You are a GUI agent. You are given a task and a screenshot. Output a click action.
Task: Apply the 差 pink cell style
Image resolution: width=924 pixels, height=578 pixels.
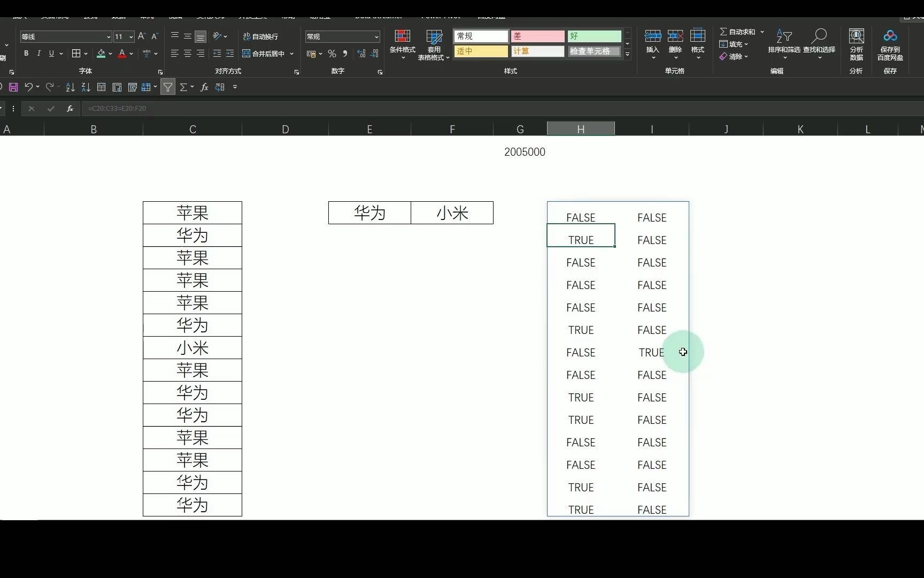[537, 36]
